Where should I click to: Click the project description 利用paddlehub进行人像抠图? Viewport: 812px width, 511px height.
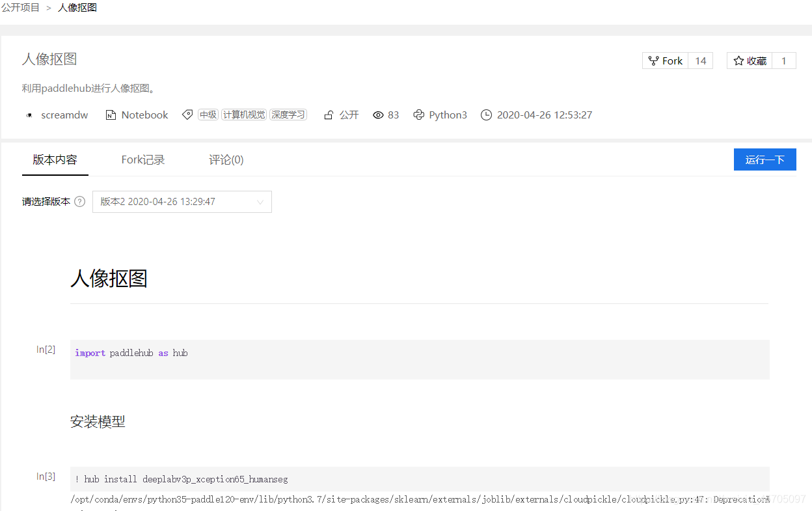pos(88,89)
